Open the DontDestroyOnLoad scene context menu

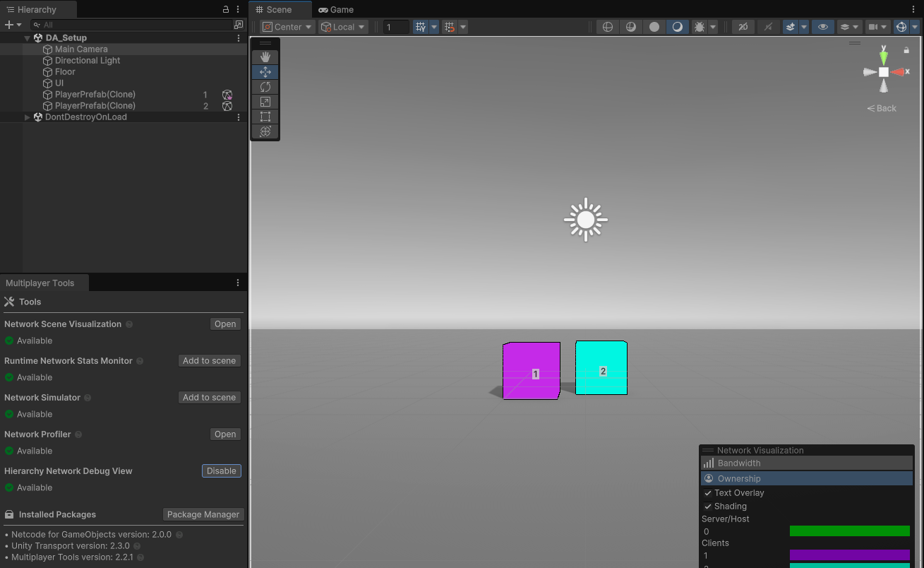[239, 117]
